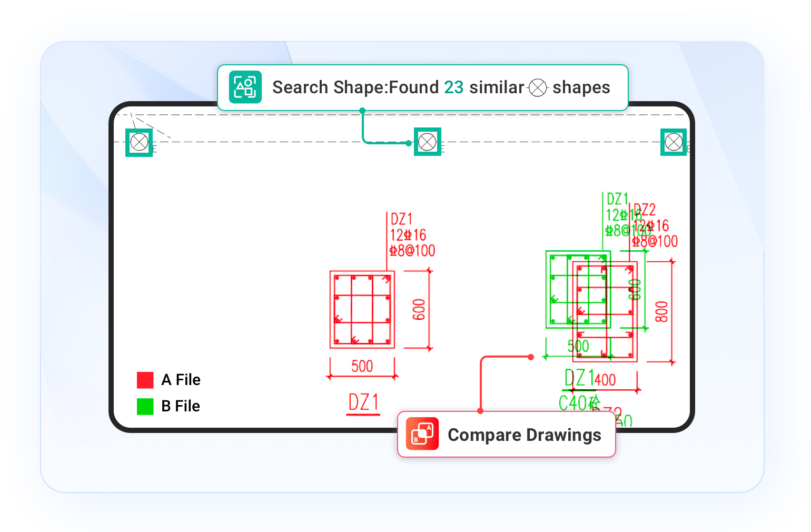The height and width of the screenshot is (532, 811).
Task: Click the red 12⌀16 annotation of DZ1
Action: click(x=408, y=235)
